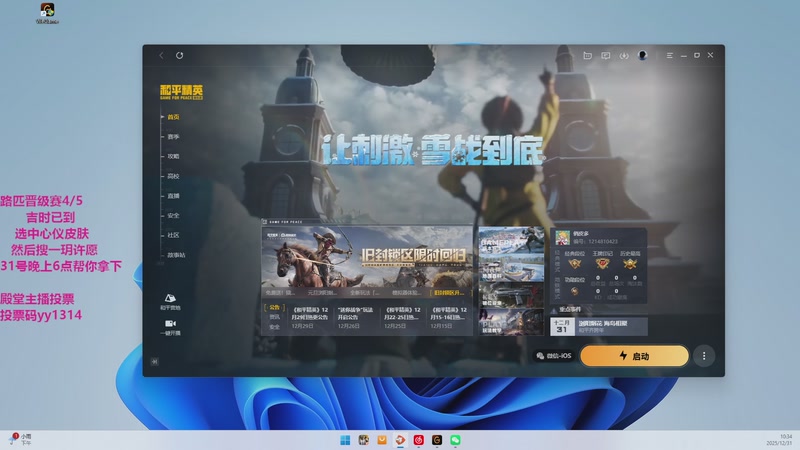This screenshot has height=450, width=800.
Task: Open the 微信-iOS platform selector
Action: 554,356
